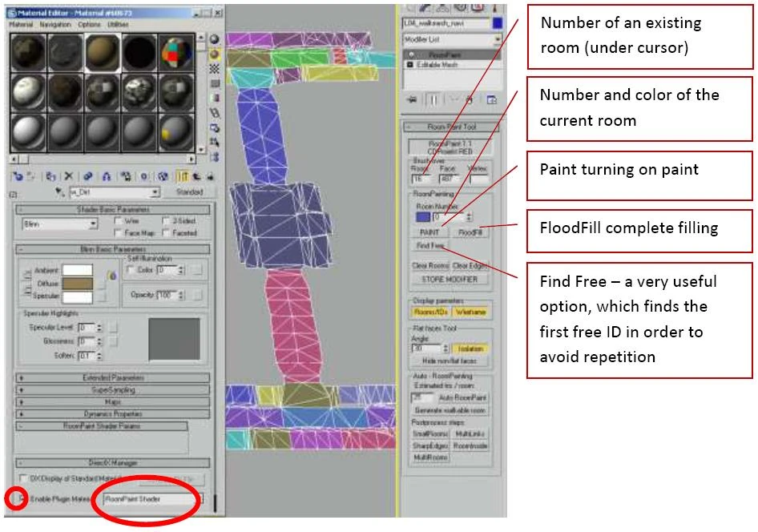Expand the Extended Parameters rollout

(113, 377)
